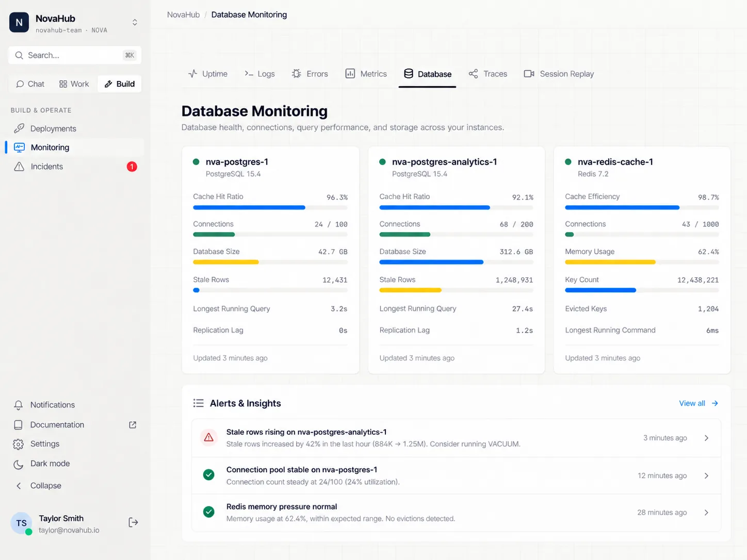Open the Errors tab
The height and width of the screenshot is (560, 747).
310,74
